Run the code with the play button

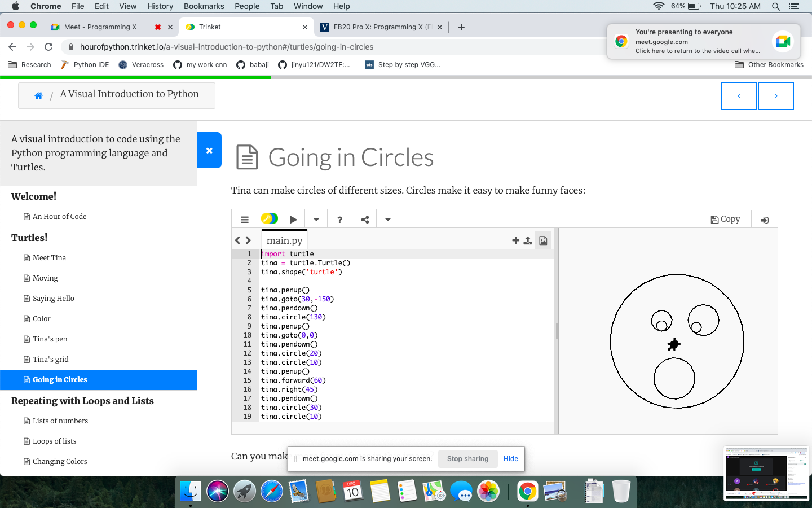pyautogui.click(x=293, y=220)
